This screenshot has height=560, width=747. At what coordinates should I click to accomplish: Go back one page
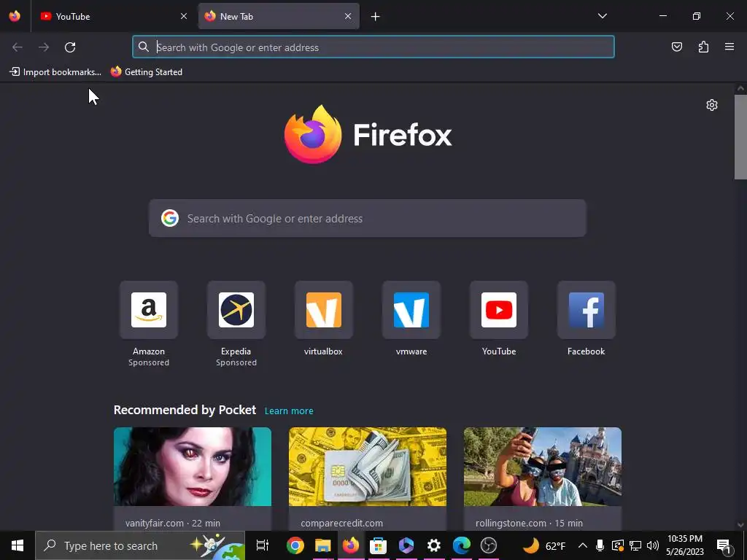(x=18, y=47)
